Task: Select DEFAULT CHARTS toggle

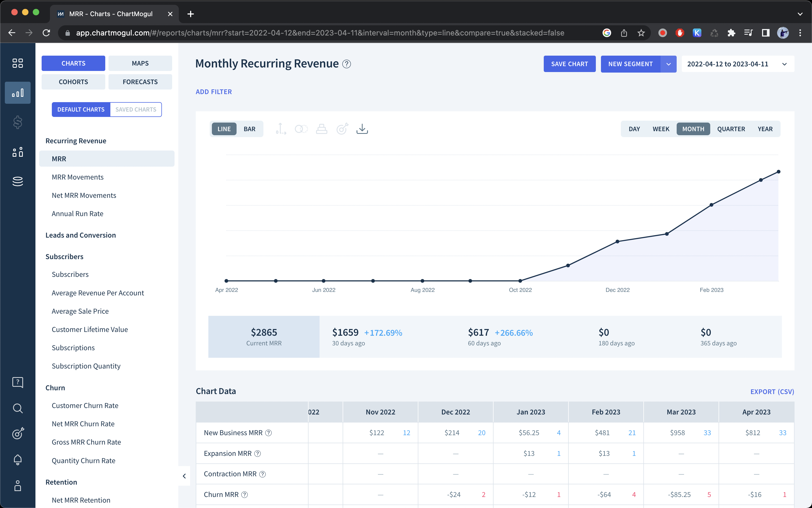Action: pyautogui.click(x=81, y=110)
